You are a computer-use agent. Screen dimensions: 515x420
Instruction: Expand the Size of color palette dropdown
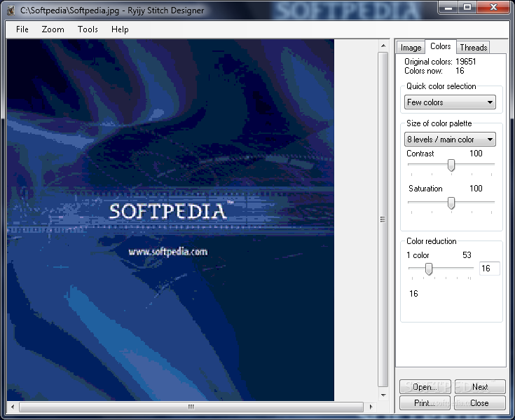coord(450,140)
